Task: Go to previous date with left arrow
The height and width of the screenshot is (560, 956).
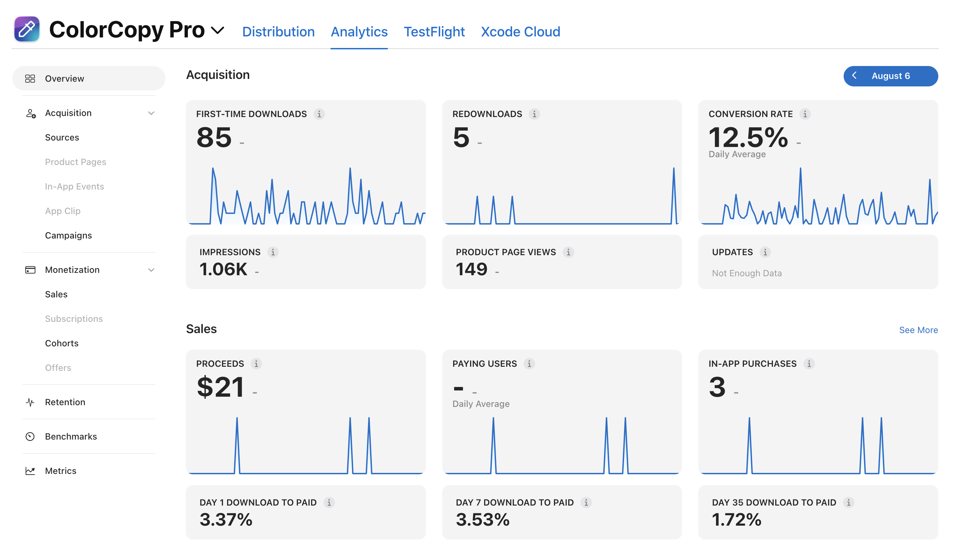Action: pyautogui.click(x=854, y=76)
